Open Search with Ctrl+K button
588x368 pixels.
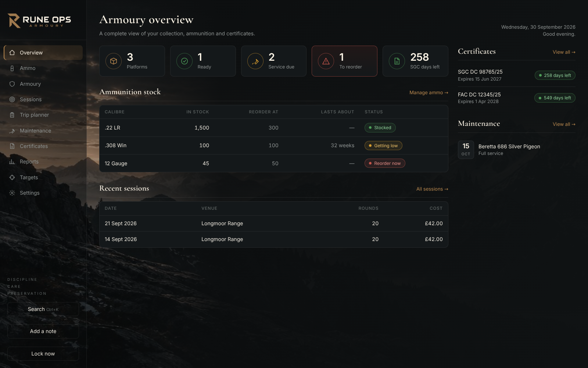pyautogui.click(x=43, y=309)
